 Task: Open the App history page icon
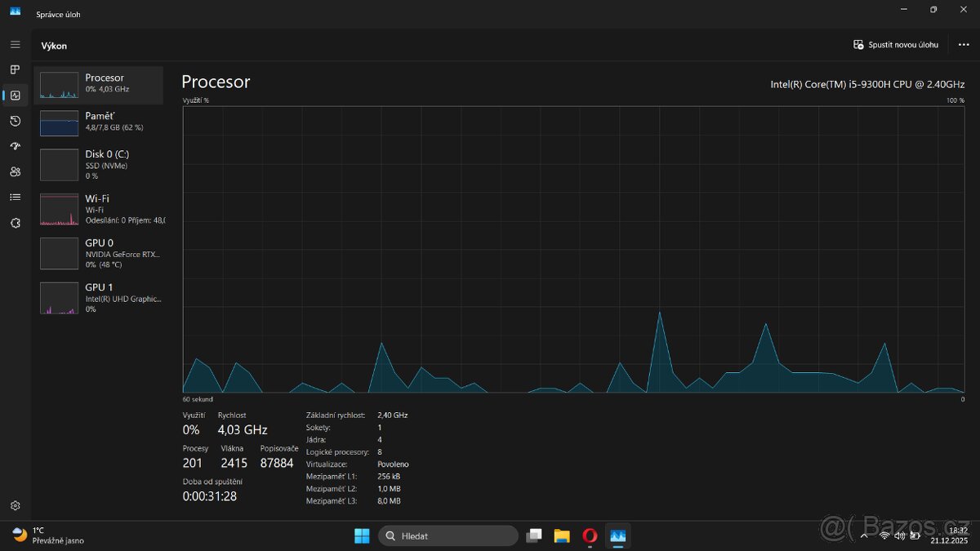[x=15, y=121]
